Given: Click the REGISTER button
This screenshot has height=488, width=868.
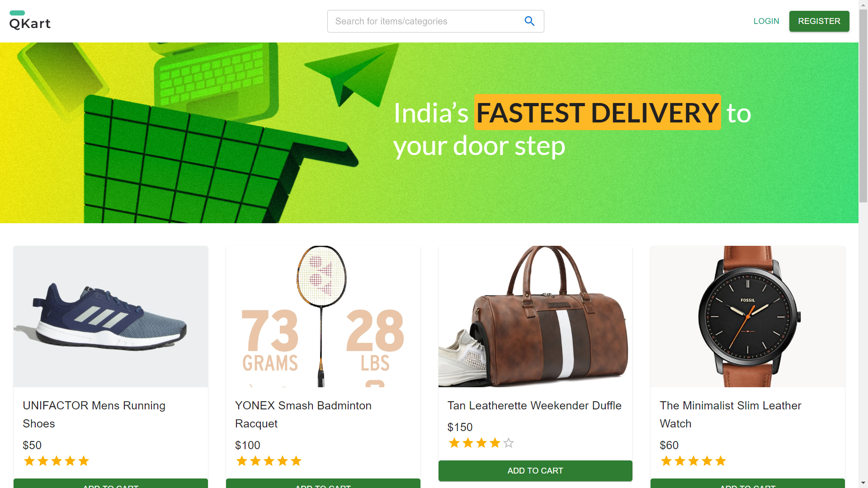Looking at the screenshot, I should click(x=819, y=21).
